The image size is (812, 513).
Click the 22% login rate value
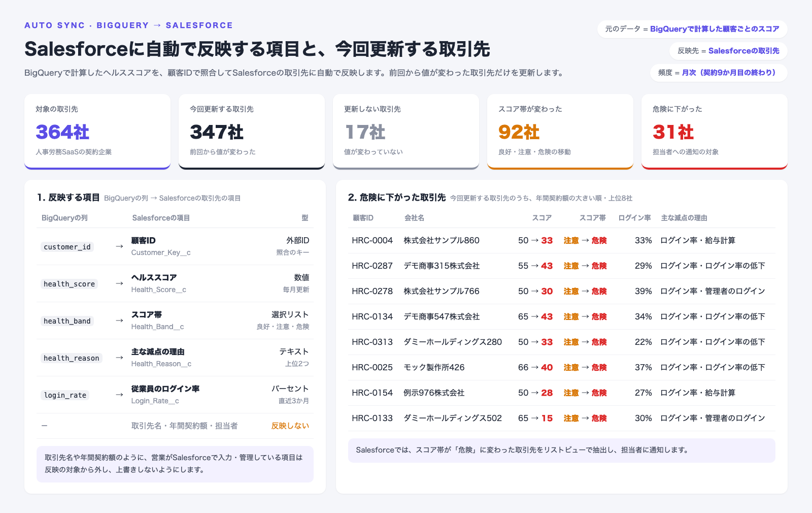click(x=643, y=342)
